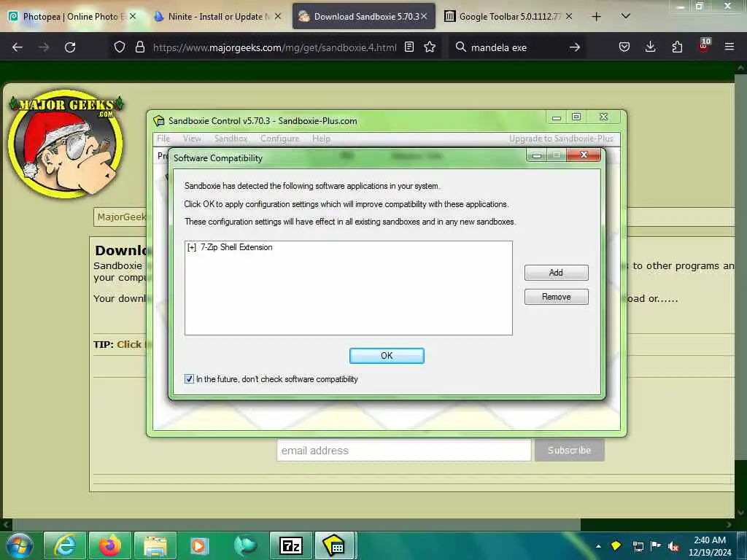Click the site padlock icon
This screenshot has height=560, width=747.
(x=139, y=47)
